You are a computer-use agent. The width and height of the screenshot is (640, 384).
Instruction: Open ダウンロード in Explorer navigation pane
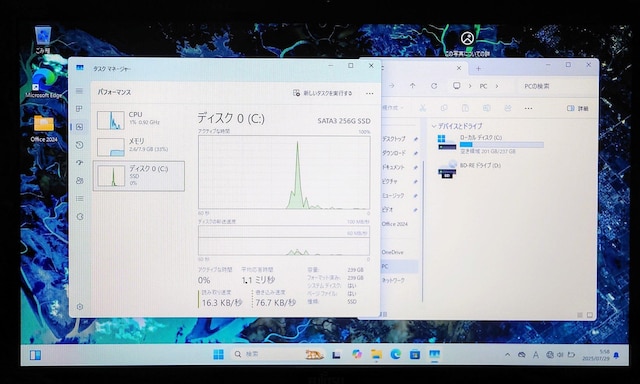click(393, 153)
